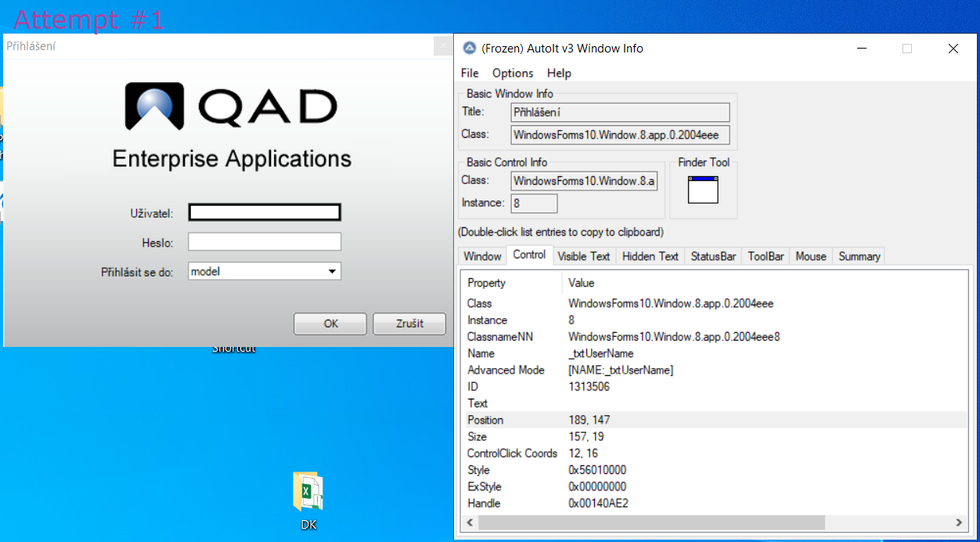Select the Class row in the Control list
This screenshot has height=542, width=980.
715,303
